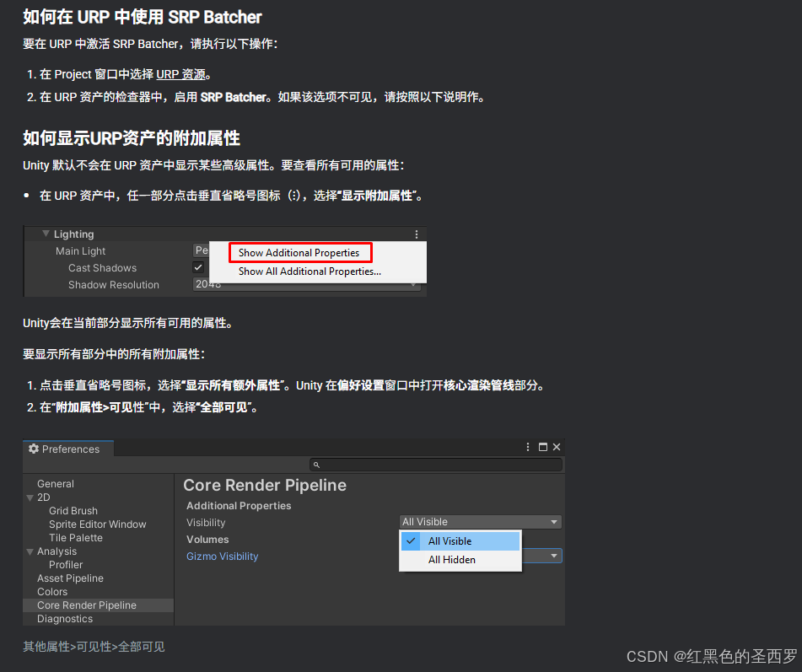Click the Core Render Pipeline heading
The width and height of the screenshot is (802, 672).
coord(265,485)
